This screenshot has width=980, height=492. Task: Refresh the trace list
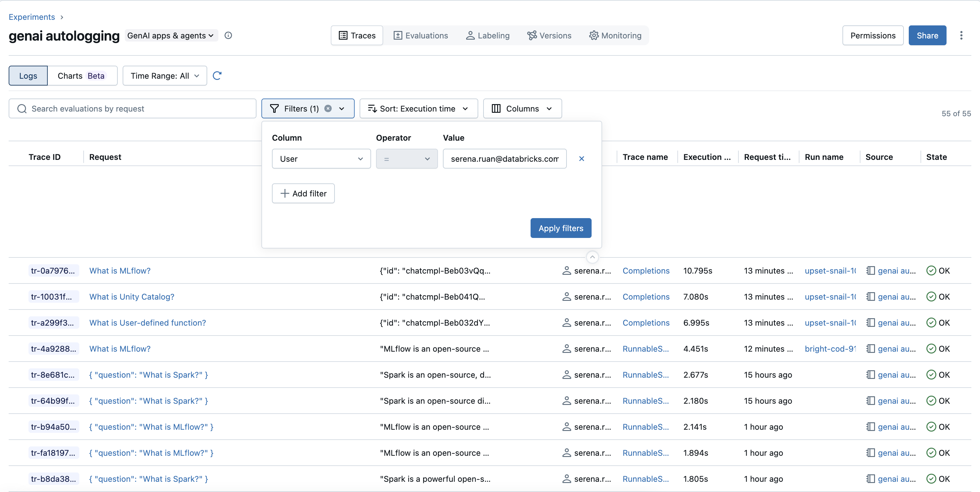(x=217, y=75)
